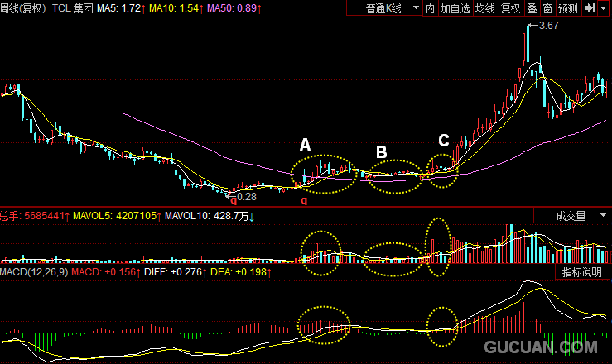Add stock via 加自选 button
Screen dimensions: 612x364
[455, 8]
